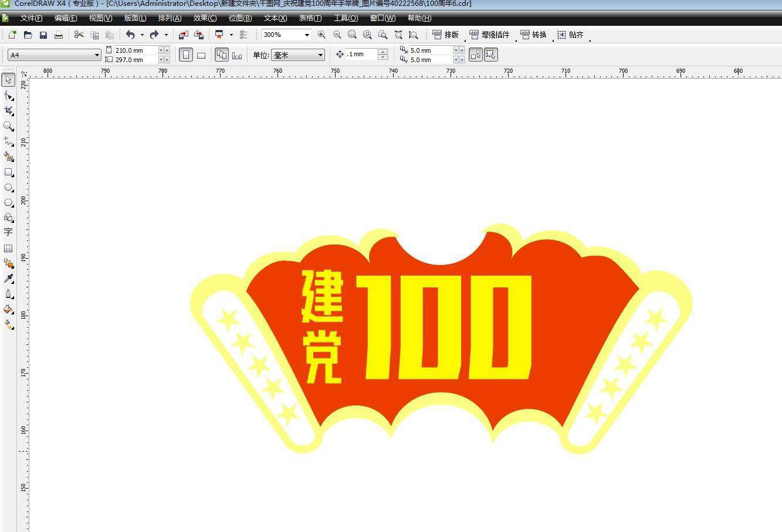Select the Eyedropper tool
The height and width of the screenshot is (532, 782).
tap(9, 278)
